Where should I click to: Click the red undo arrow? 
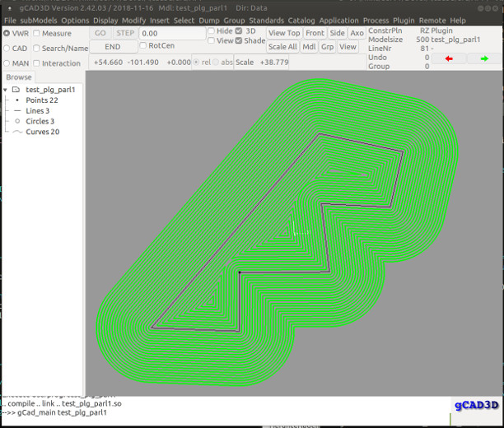point(449,58)
